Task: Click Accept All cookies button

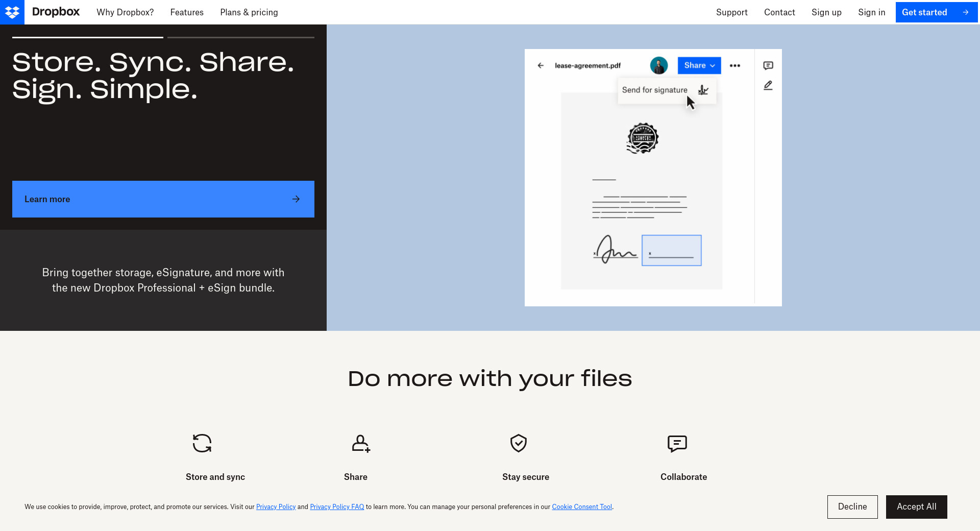Action: pos(917,507)
